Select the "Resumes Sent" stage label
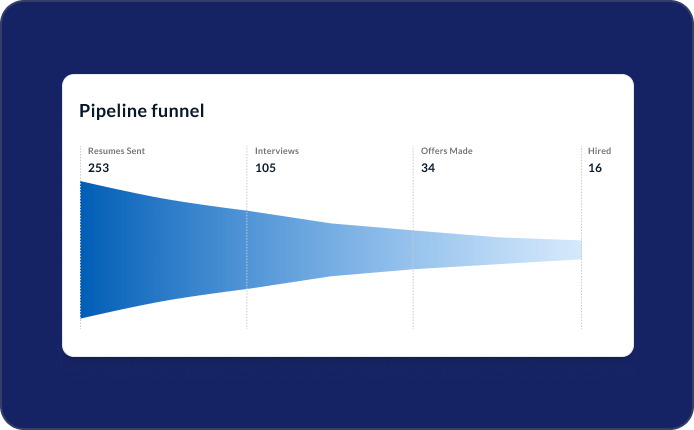Viewport: 694px width, 430px height. 116,151
